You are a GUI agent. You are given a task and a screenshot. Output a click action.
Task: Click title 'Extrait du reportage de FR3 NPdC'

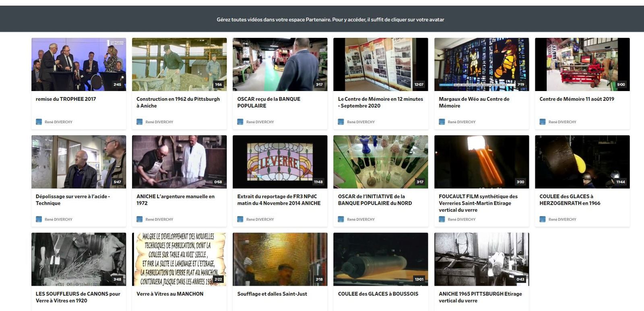tap(279, 200)
